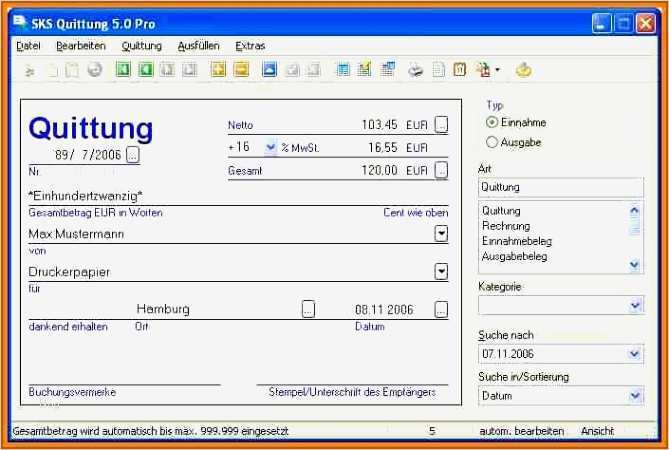Click the MwSt amount 16,55

click(383, 148)
